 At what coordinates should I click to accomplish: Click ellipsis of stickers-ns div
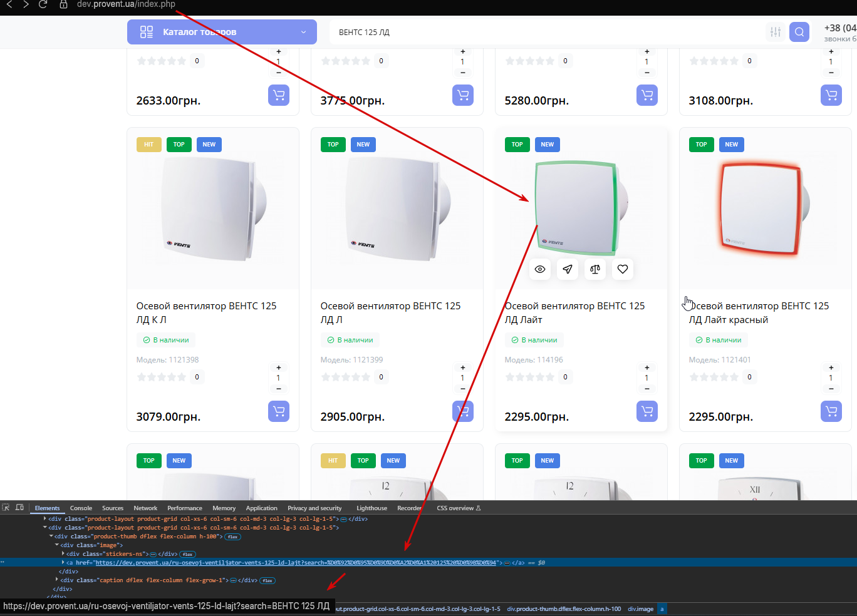[x=153, y=554]
